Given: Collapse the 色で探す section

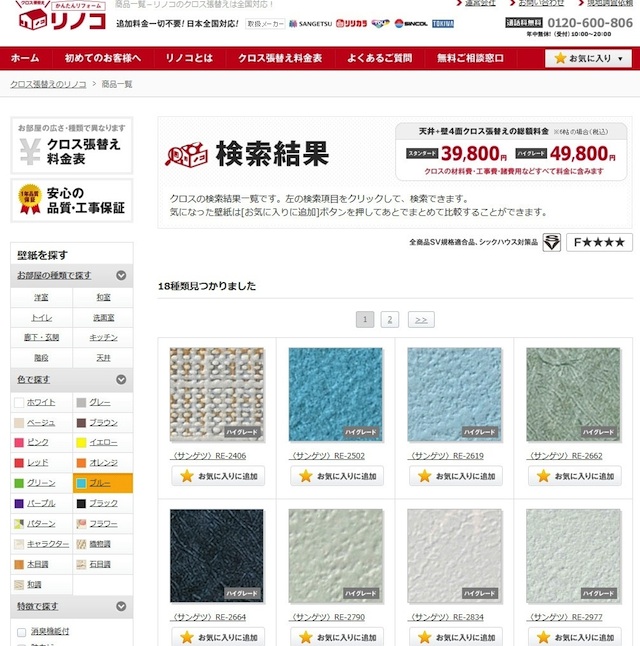Looking at the screenshot, I should pos(120,380).
